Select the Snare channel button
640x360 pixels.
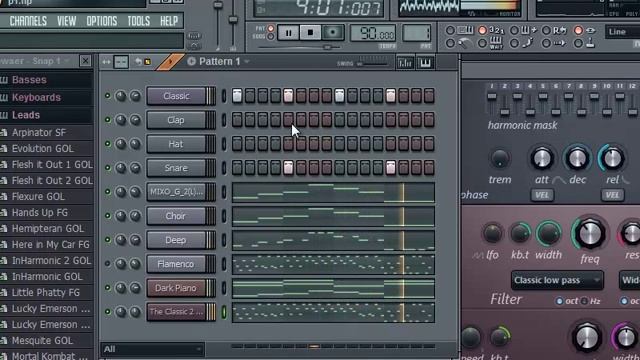click(176, 168)
